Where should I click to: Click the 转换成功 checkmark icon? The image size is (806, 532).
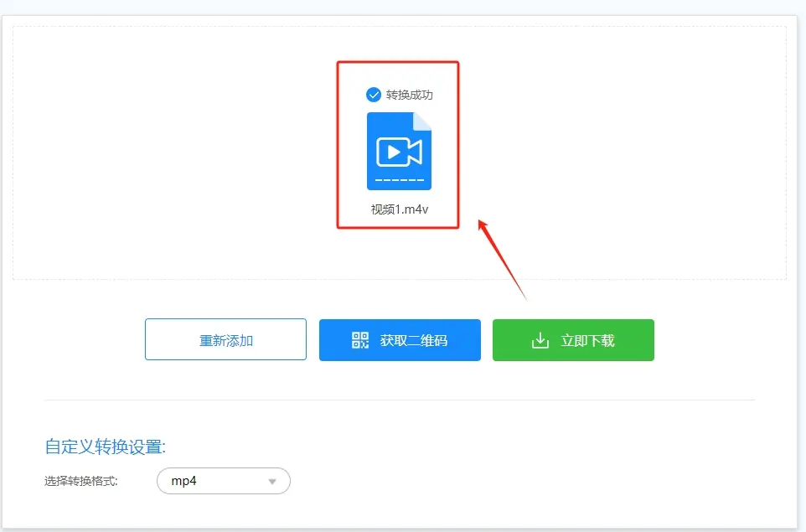click(373, 95)
